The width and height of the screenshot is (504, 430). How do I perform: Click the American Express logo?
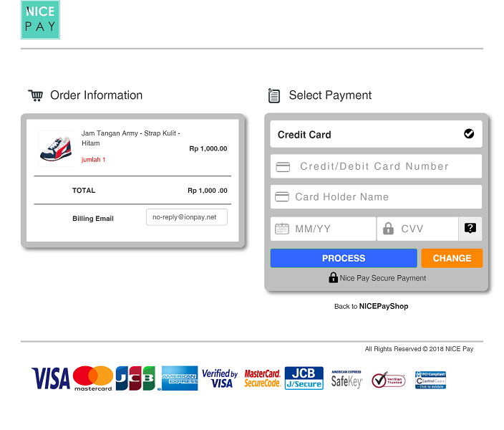click(180, 378)
